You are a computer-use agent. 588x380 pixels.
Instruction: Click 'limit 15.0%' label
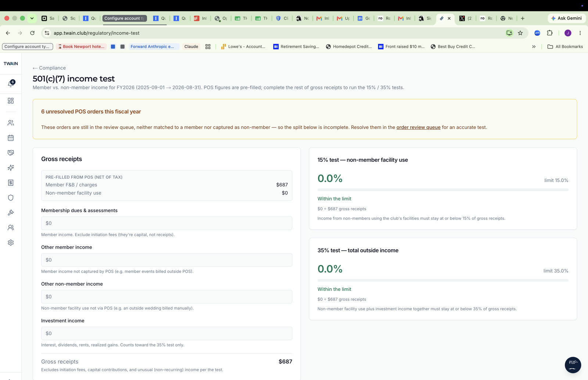556,180
